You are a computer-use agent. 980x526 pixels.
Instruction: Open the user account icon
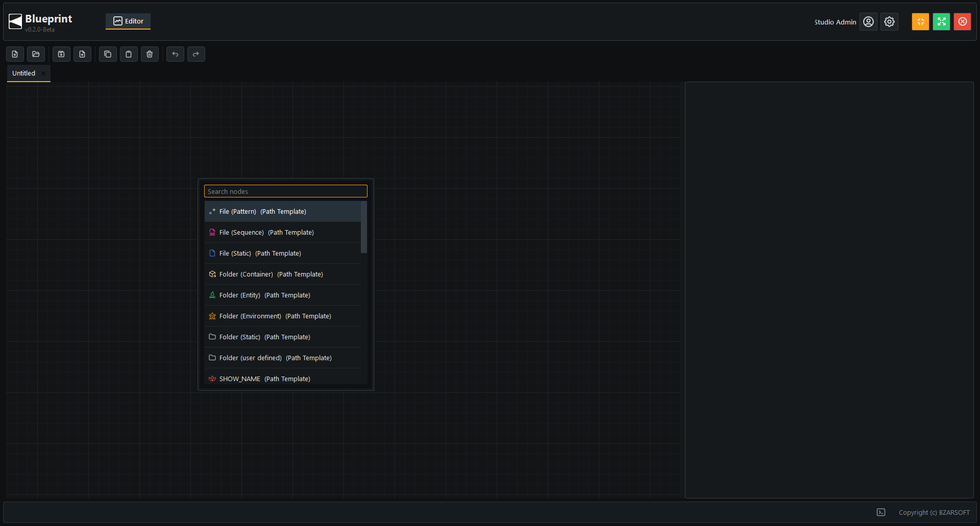(868, 21)
